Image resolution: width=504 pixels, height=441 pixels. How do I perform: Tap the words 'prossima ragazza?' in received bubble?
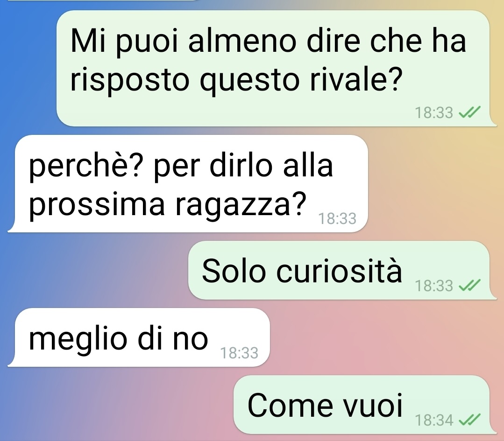[x=168, y=205]
